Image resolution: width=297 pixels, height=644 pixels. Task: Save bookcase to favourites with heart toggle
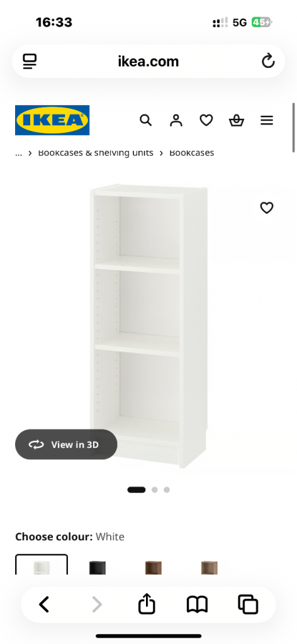[267, 208]
